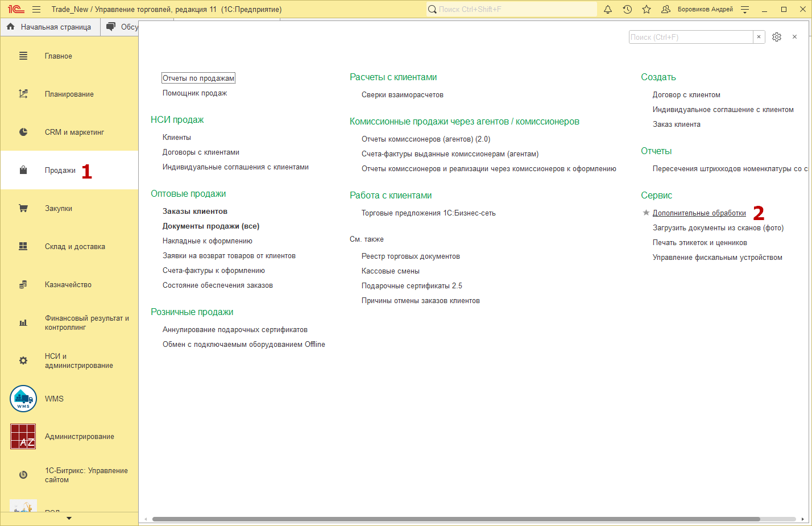Expand sidebar sections with bottom down arrow
This screenshot has height=526, width=812.
pyautogui.click(x=69, y=518)
